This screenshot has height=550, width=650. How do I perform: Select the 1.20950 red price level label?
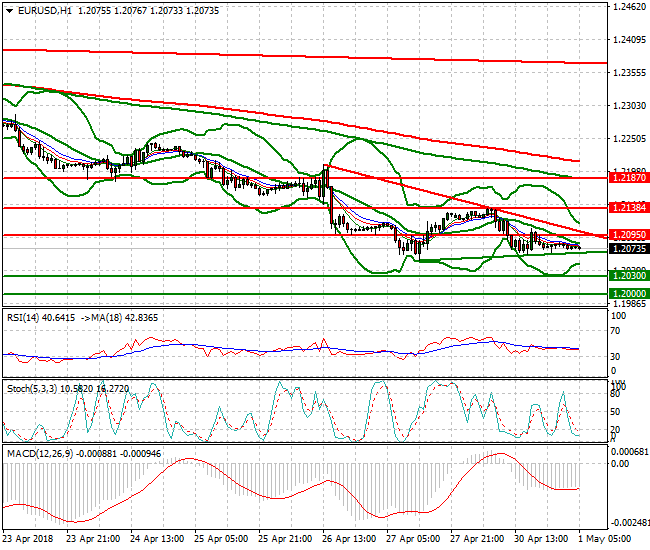coord(629,235)
